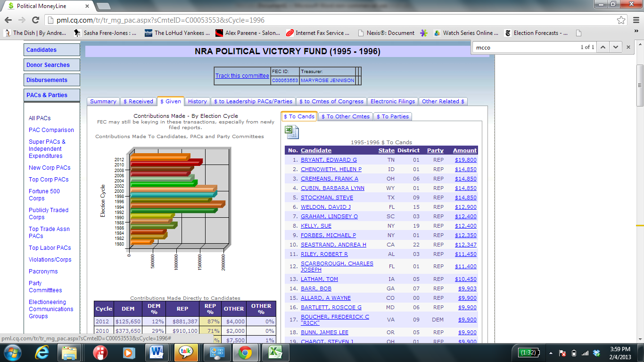The height and width of the screenshot is (362, 644).
Task: Select the $ To Other Cmtes subtab
Action: click(x=346, y=116)
